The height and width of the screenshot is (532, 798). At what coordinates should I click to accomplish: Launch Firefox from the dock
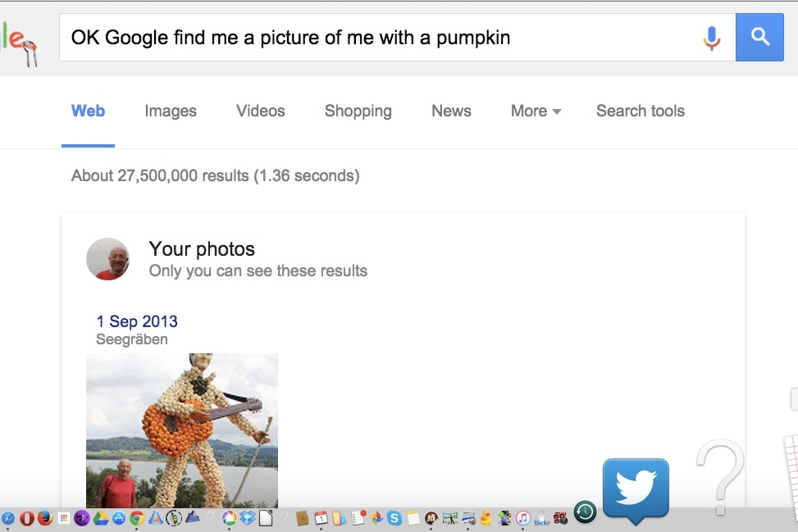(x=45, y=518)
